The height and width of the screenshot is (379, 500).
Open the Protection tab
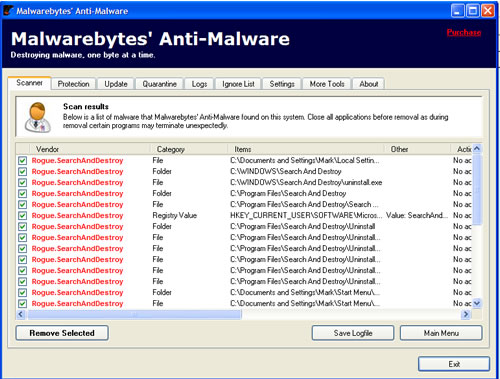(x=73, y=84)
